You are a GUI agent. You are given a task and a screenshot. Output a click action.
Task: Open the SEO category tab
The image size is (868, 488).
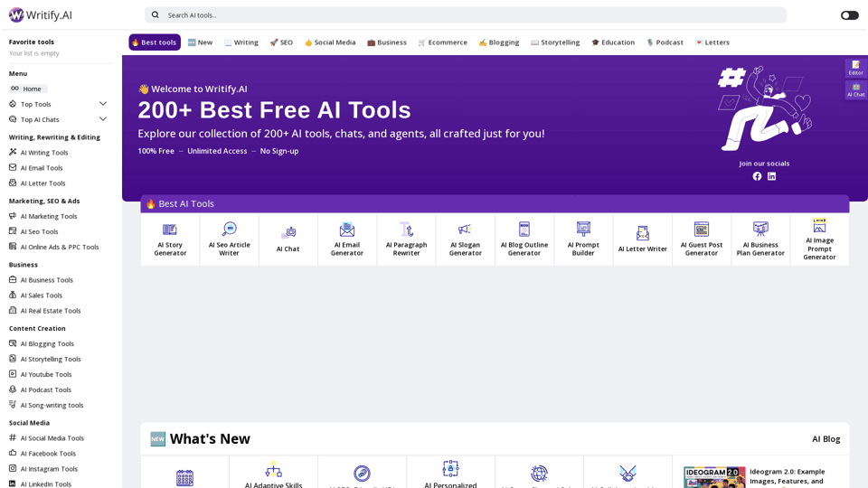281,42
